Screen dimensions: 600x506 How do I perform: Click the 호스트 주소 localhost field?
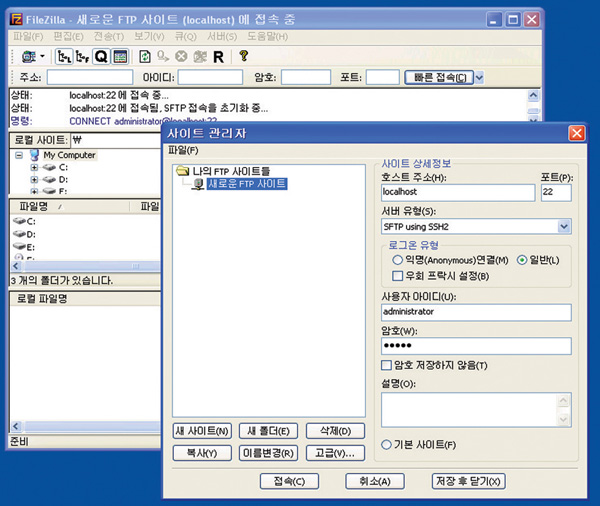click(x=458, y=193)
